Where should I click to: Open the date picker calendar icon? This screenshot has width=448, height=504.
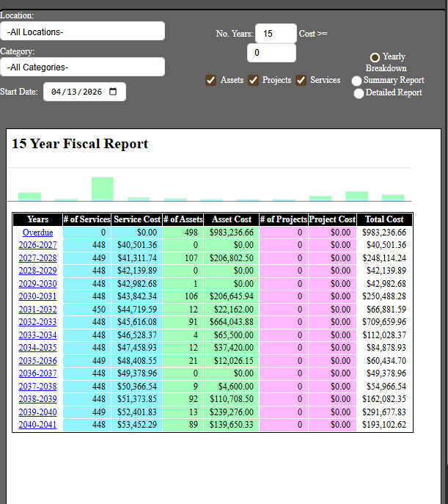pos(113,92)
